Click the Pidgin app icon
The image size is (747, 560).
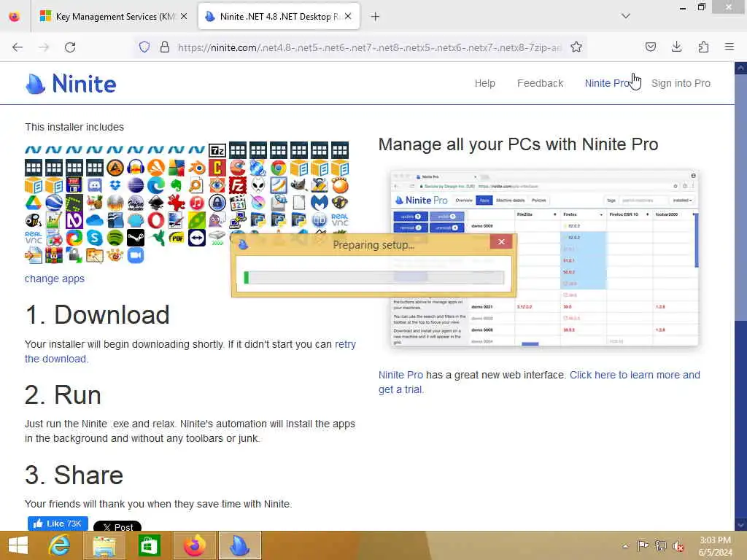pyautogui.click(x=217, y=220)
